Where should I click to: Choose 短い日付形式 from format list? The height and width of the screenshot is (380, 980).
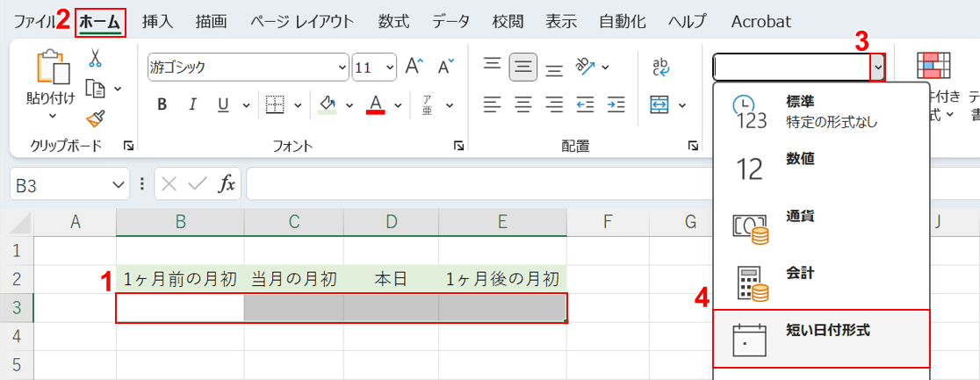pyautogui.click(x=820, y=339)
